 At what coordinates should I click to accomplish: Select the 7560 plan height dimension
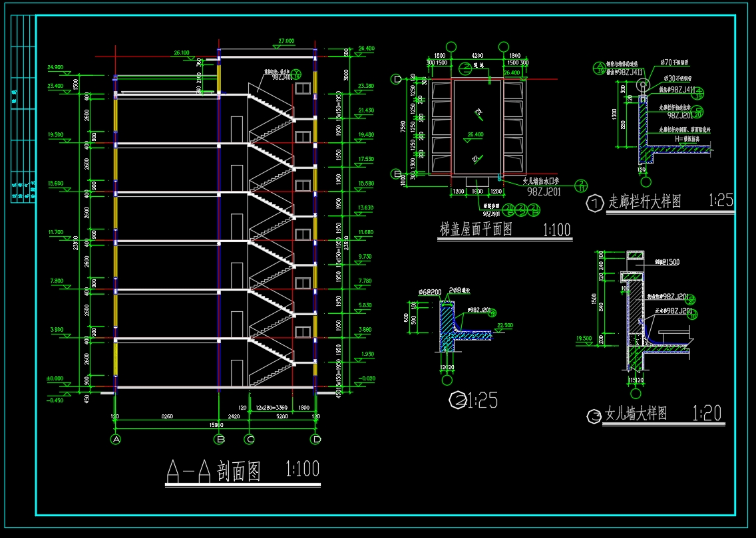(403, 126)
